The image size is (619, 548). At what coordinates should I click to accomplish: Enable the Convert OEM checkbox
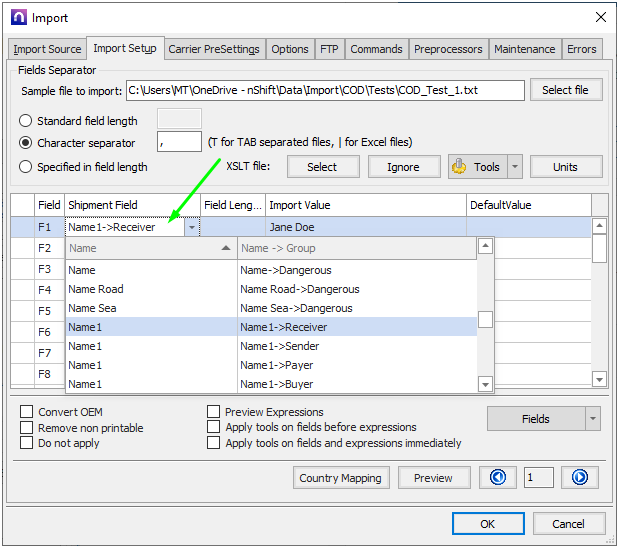click(27, 412)
